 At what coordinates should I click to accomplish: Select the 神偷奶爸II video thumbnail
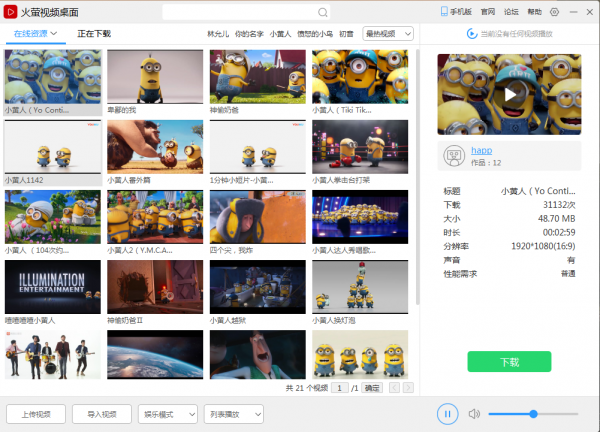tap(155, 287)
